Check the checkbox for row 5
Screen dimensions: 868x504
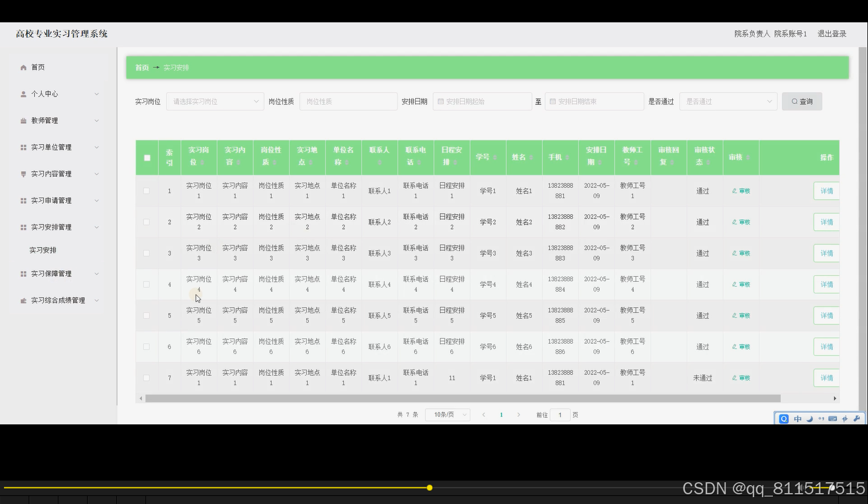click(147, 316)
